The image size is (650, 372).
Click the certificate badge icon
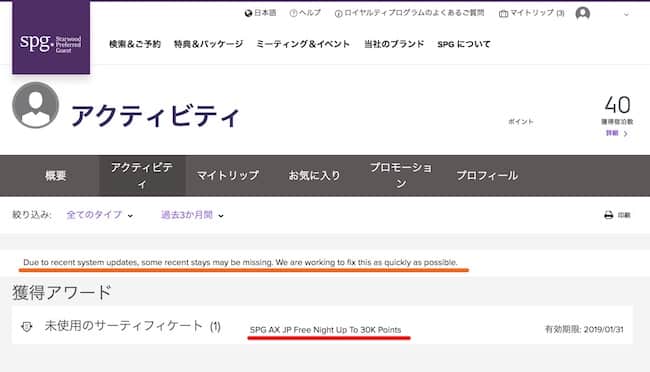27,327
